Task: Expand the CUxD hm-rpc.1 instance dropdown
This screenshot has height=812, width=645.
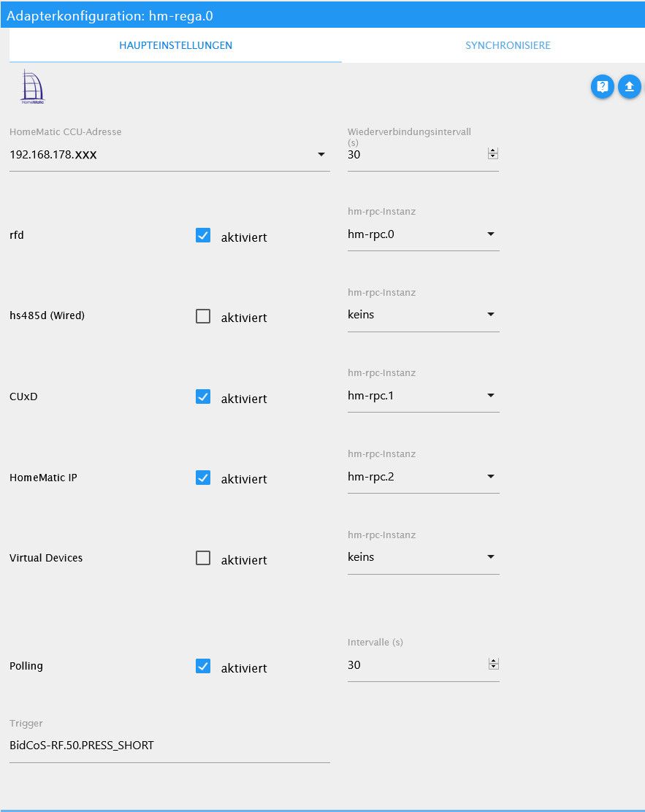Action: [x=423, y=396]
